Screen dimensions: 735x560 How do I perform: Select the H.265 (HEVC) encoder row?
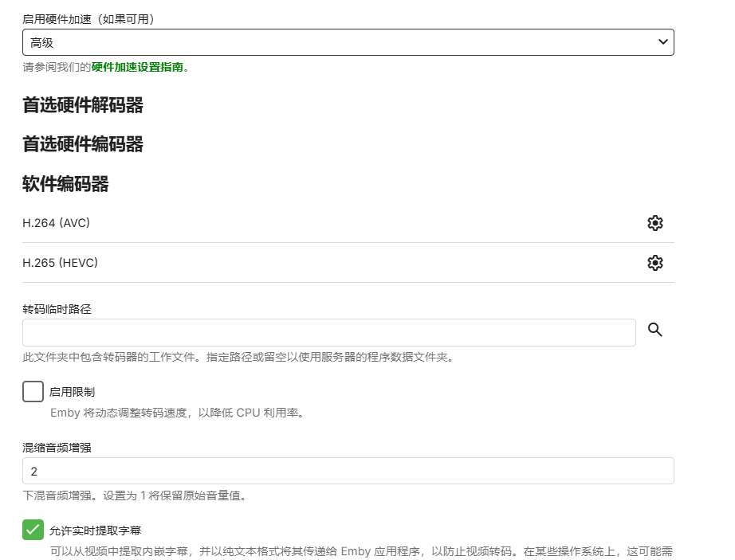348,263
